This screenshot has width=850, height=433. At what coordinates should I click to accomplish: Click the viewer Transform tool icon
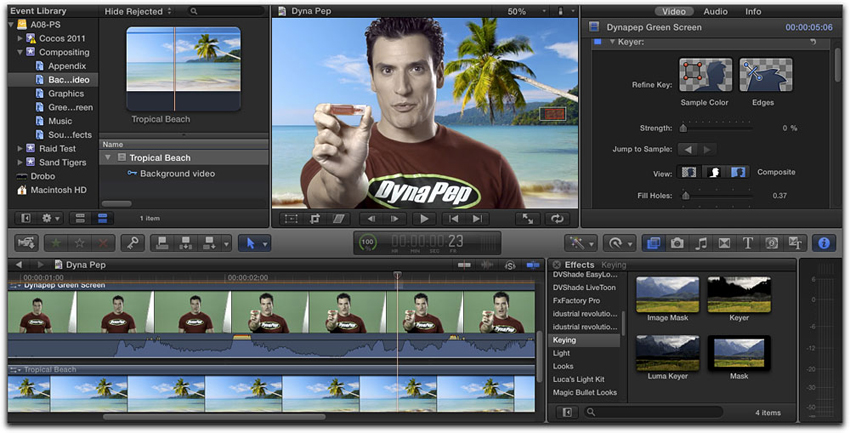[x=291, y=219]
